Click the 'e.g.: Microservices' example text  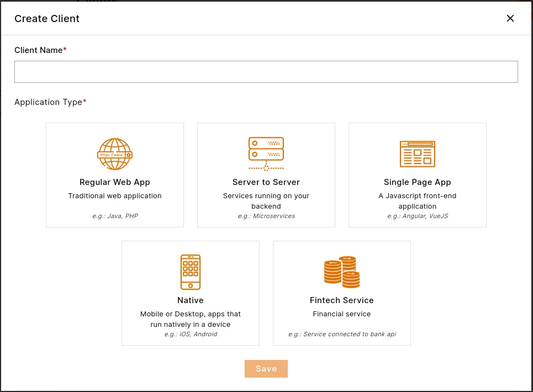point(266,216)
